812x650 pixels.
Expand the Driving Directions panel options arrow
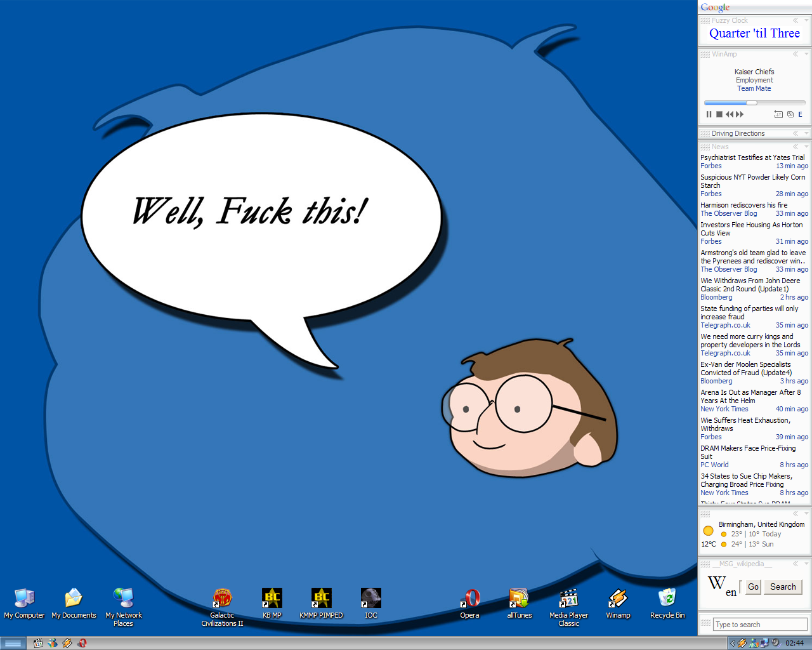click(x=806, y=133)
